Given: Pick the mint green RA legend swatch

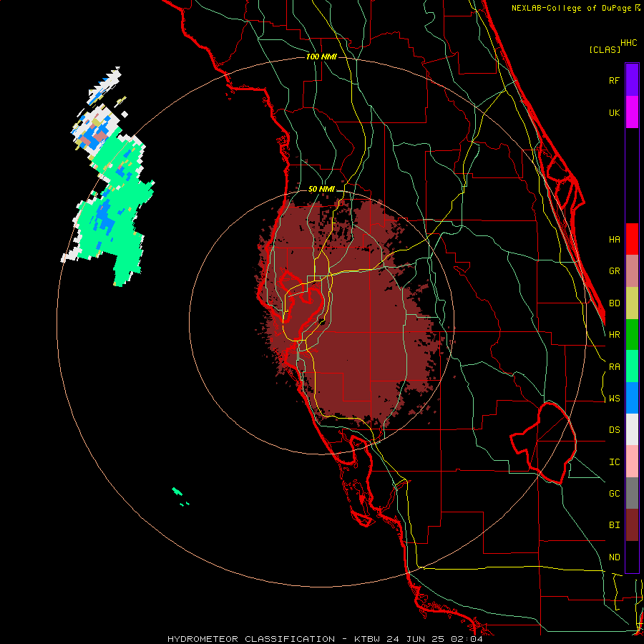Looking at the screenshot, I should point(632,366).
